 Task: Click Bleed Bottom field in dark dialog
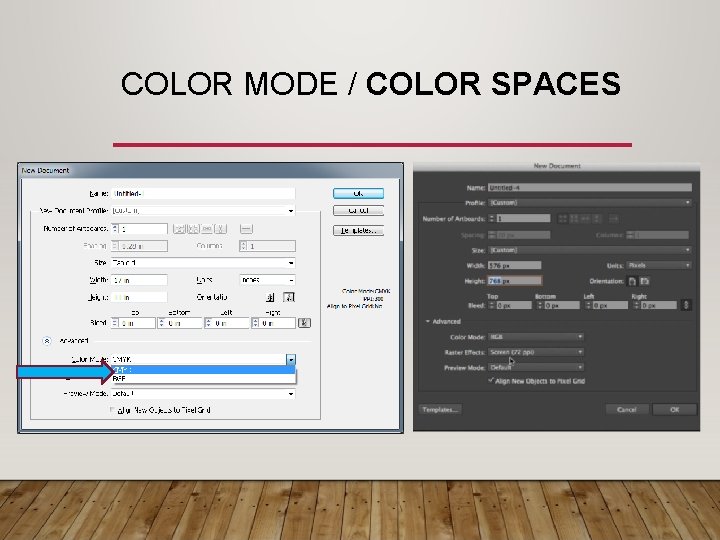click(562, 305)
